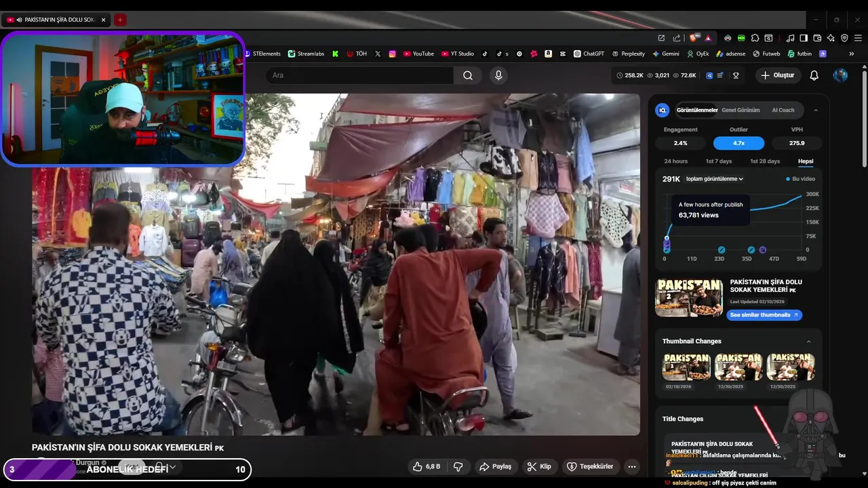Select the 1st 7 days range

(719, 161)
